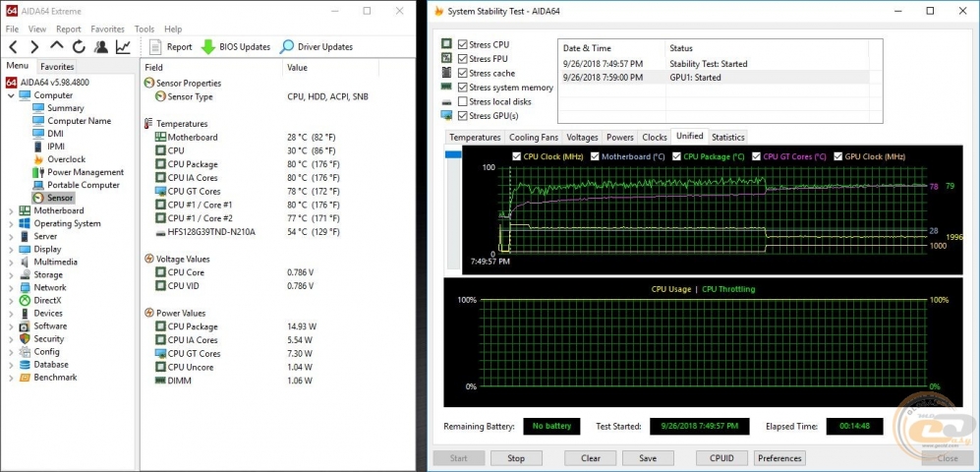This screenshot has width=980, height=472.
Task: Click the Stress FPU icon
Action: pyautogui.click(x=446, y=59)
